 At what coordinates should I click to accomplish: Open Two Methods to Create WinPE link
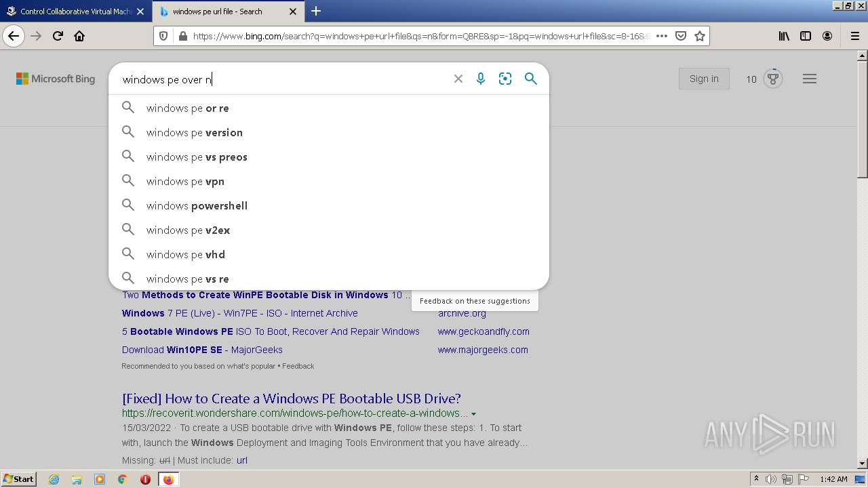[267, 295]
